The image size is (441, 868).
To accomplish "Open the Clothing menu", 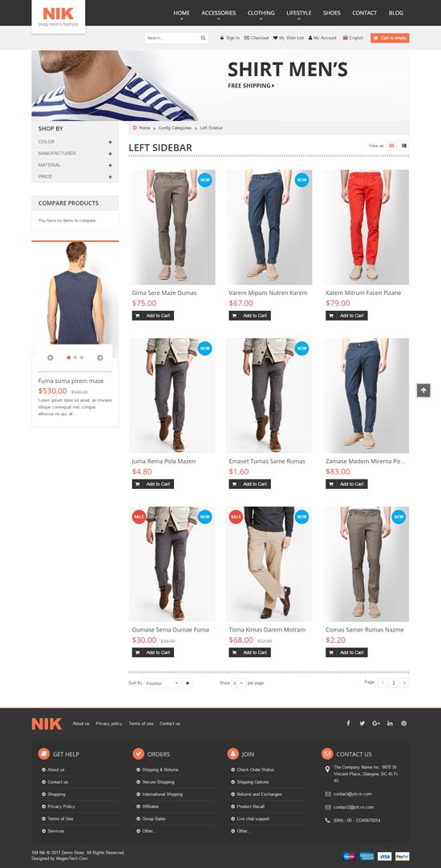I will pos(261,13).
